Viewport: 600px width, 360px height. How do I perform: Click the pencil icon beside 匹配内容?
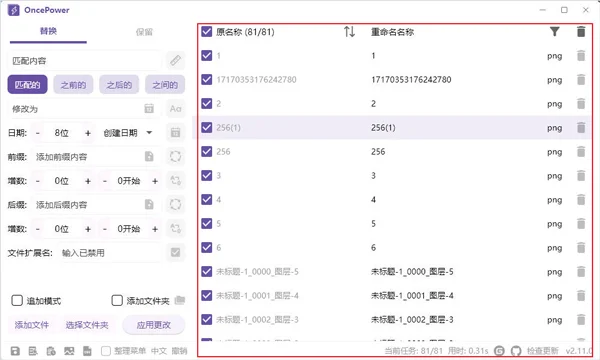coord(176,60)
